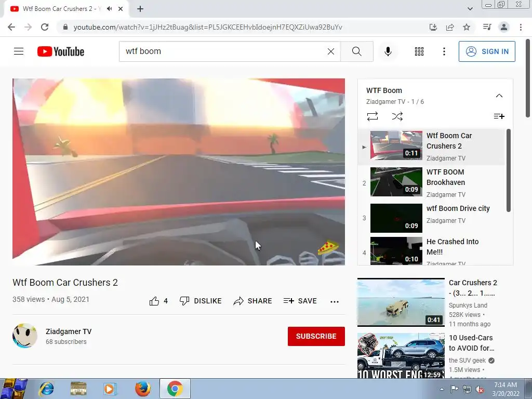Play WTF BOOM Brookhaven from the playlist

click(431, 183)
